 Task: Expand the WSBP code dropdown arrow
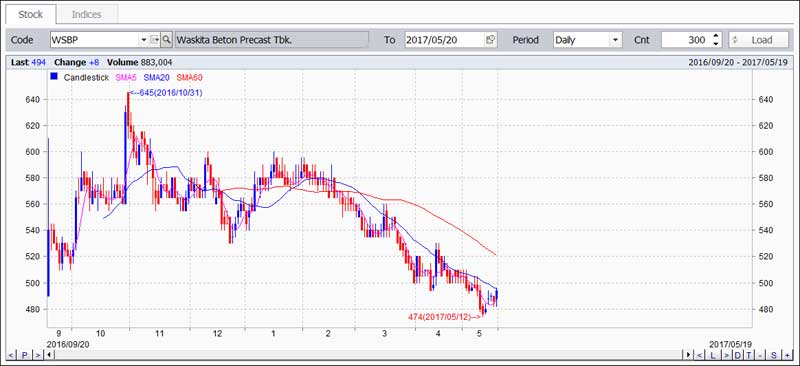point(143,40)
